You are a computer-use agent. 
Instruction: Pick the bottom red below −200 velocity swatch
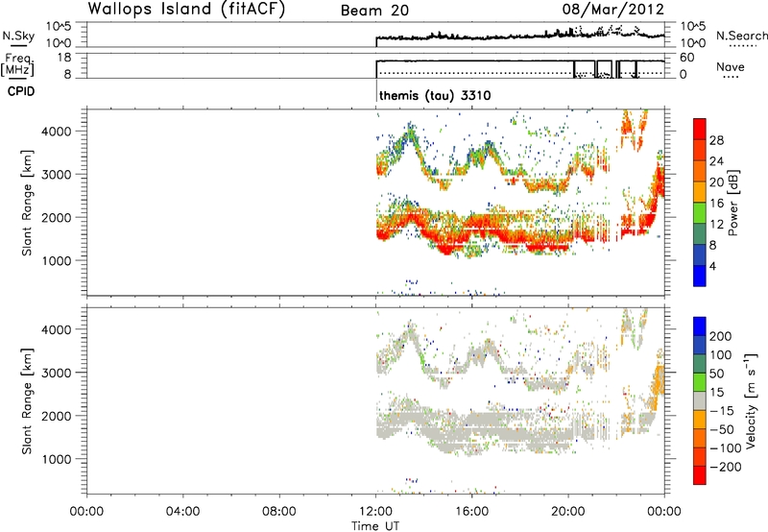point(700,475)
